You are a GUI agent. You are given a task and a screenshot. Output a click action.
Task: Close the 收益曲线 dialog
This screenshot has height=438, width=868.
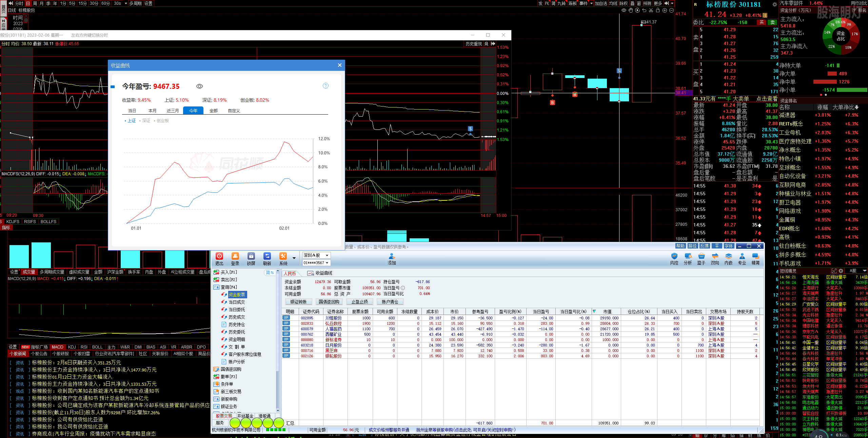(340, 65)
